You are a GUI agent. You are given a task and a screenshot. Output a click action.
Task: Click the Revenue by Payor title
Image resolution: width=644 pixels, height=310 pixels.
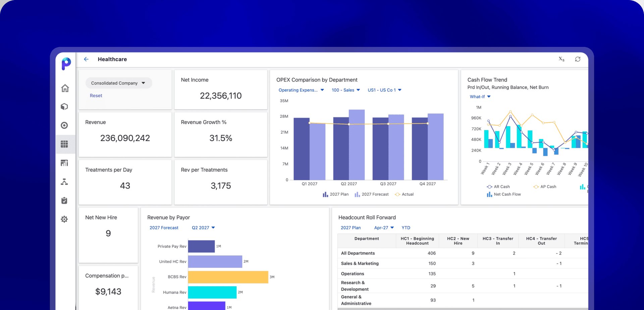tap(169, 218)
